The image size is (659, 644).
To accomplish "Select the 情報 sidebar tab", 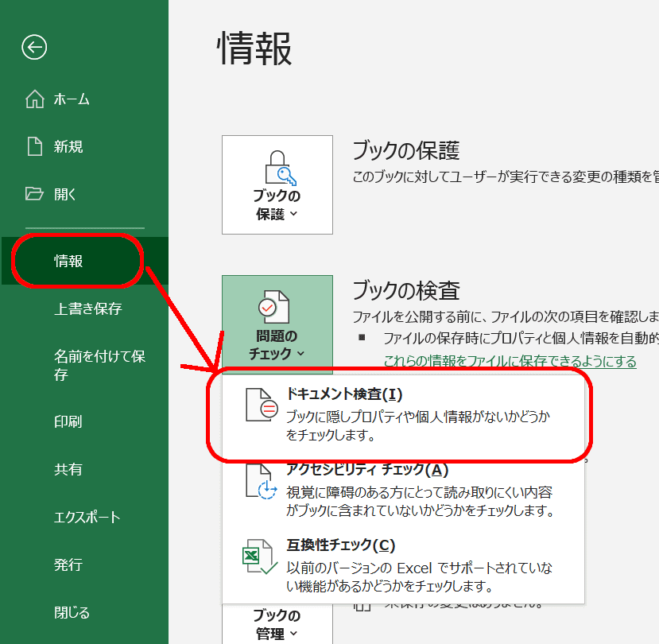I will click(x=85, y=261).
